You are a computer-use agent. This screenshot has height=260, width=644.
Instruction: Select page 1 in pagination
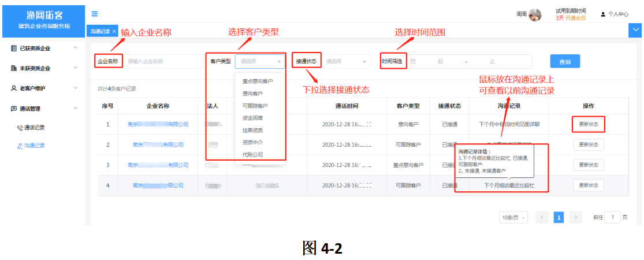tap(559, 217)
